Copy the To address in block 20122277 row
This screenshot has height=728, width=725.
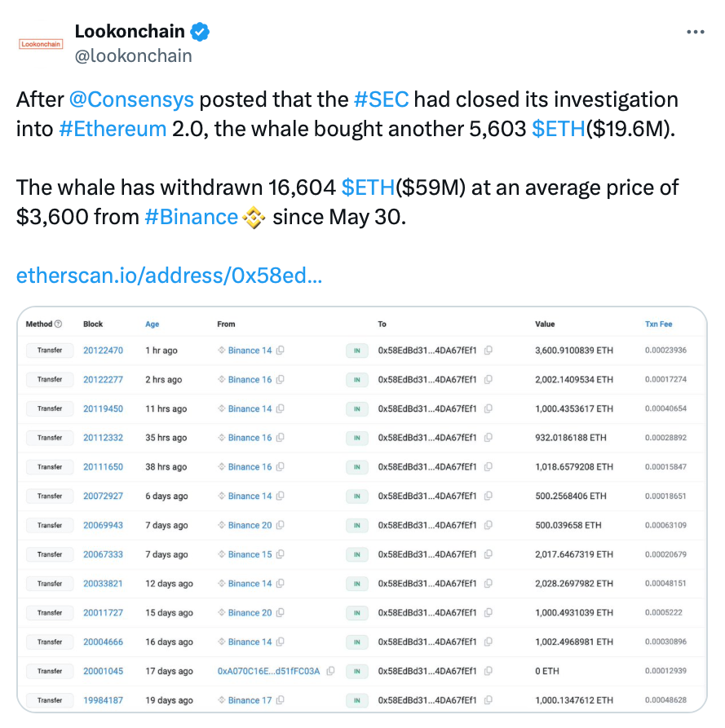pos(488,380)
